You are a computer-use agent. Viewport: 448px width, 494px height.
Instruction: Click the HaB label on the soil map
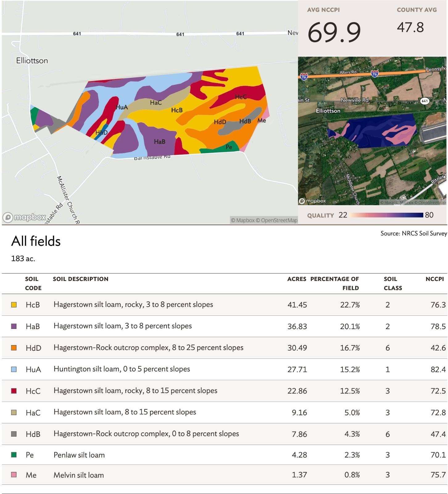(x=160, y=141)
